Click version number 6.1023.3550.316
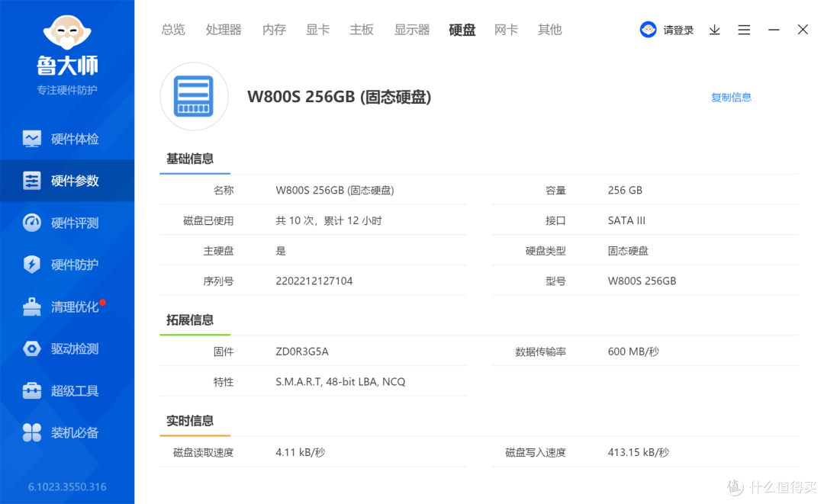Viewport: 824px width, 504px height. [67, 486]
